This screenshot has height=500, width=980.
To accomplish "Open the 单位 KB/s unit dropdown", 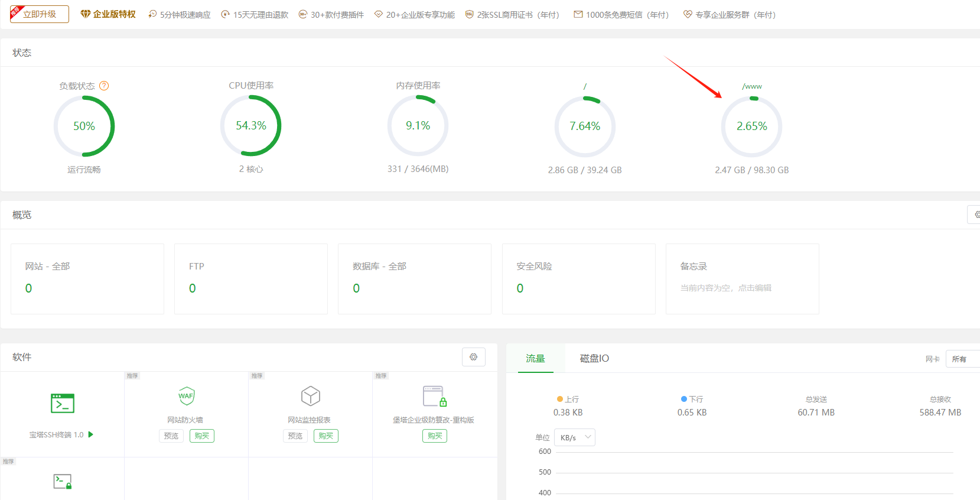I will click(575, 437).
